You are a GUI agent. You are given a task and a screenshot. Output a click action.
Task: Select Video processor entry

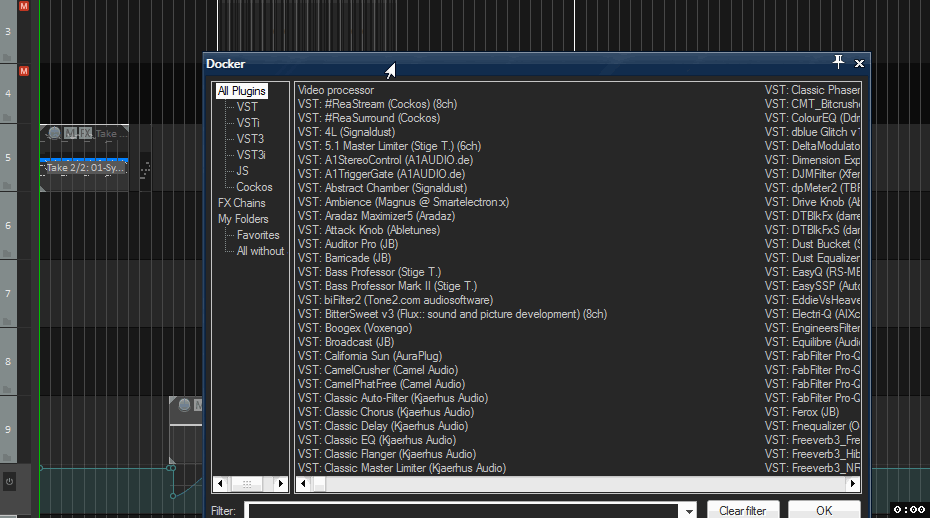tap(336, 90)
